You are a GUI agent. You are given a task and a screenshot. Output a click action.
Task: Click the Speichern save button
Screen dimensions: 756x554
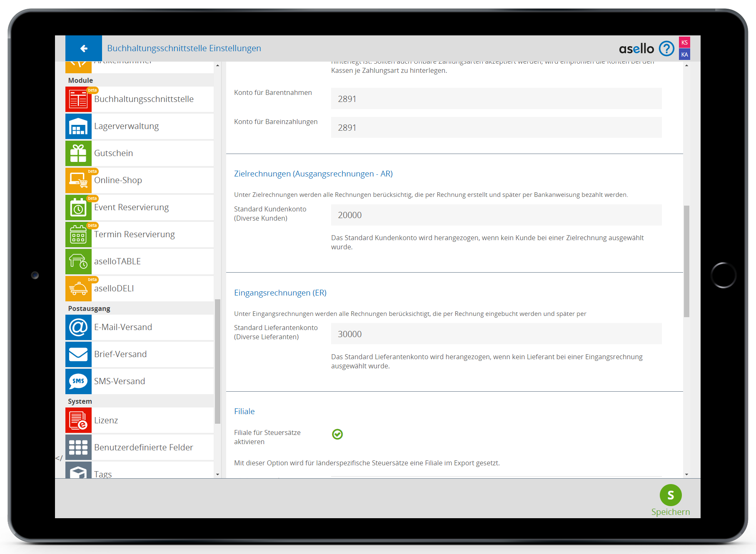click(x=671, y=495)
